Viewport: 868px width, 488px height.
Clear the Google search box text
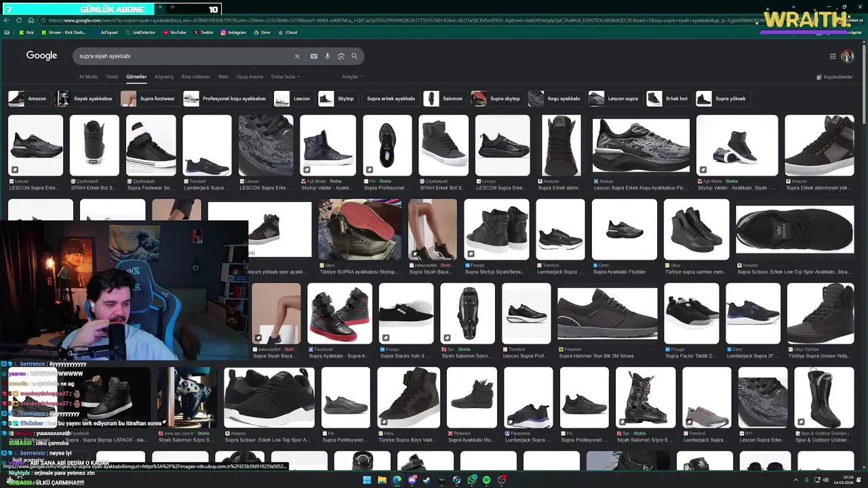click(296, 56)
